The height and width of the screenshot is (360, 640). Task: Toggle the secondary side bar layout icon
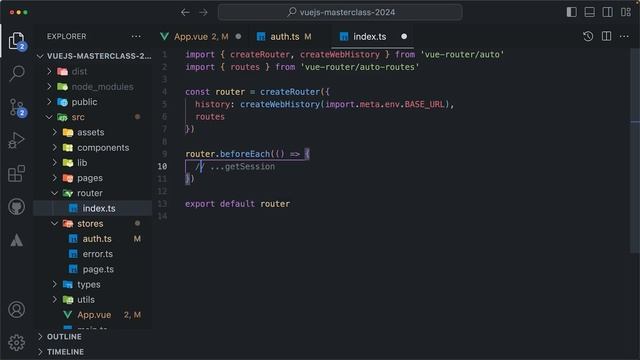[607, 12]
